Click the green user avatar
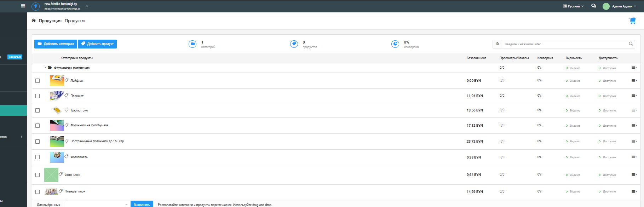This screenshot has height=207, width=644. pos(606,6)
